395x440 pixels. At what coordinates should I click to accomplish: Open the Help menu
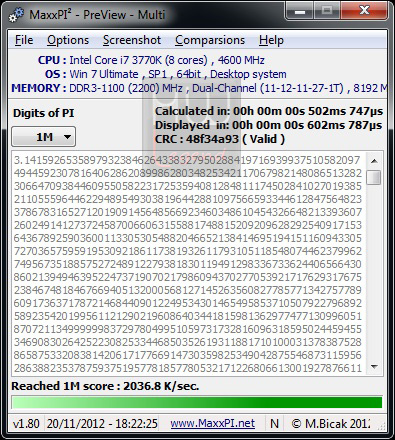(271, 40)
